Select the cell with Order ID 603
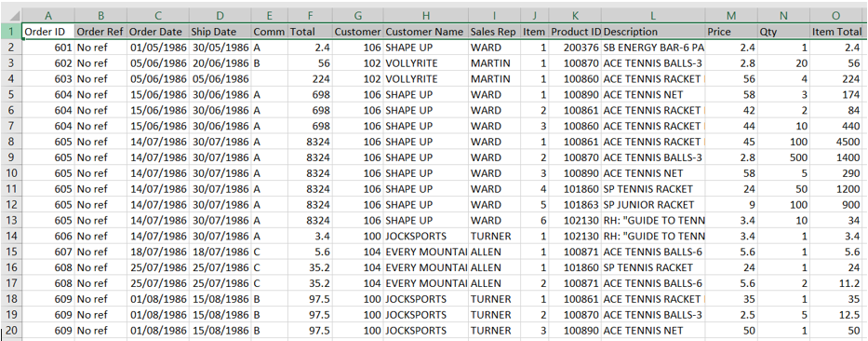The width and height of the screenshot is (868, 341). click(48, 79)
